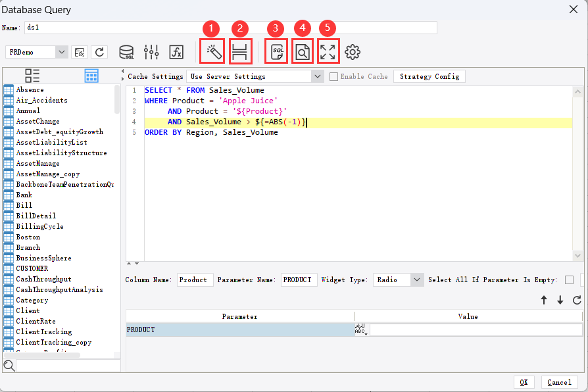
Task: Click the search magnifier icon under table list
Action: coord(9,366)
